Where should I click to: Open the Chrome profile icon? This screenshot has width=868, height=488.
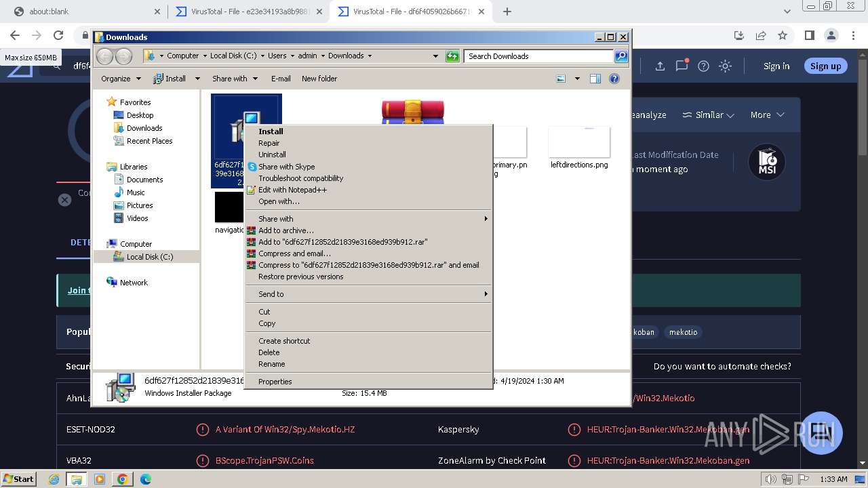pyautogui.click(x=831, y=35)
